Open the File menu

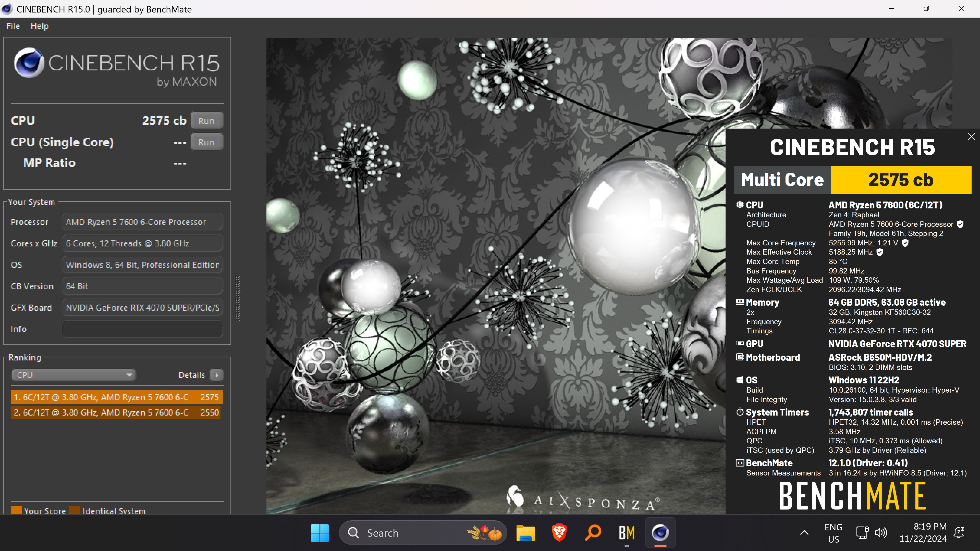point(13,26)
